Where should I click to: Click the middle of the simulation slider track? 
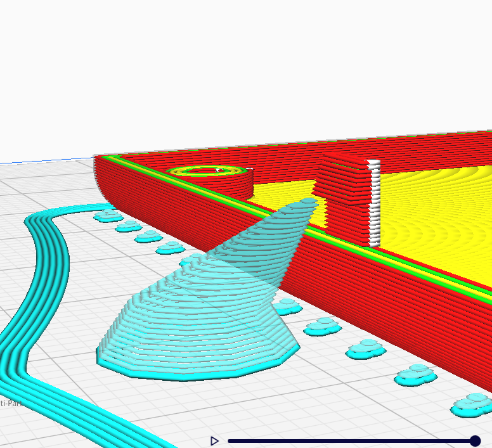tap(351, 441)
